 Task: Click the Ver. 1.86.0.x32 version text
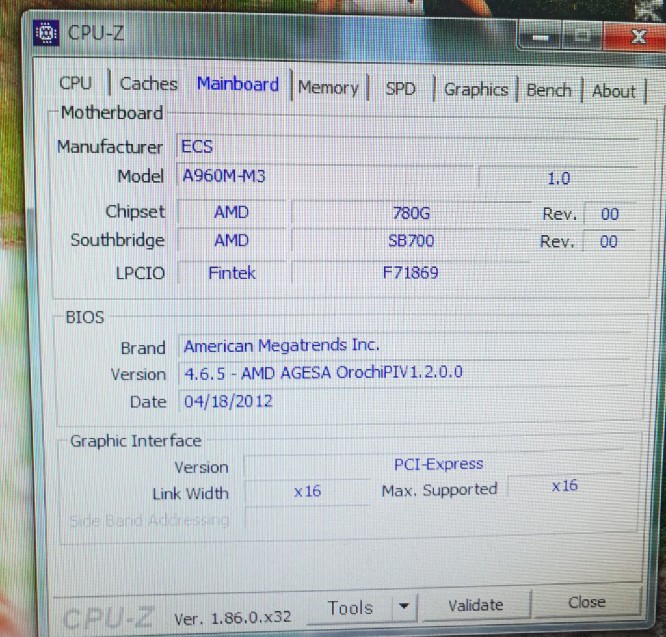(233, 618)
